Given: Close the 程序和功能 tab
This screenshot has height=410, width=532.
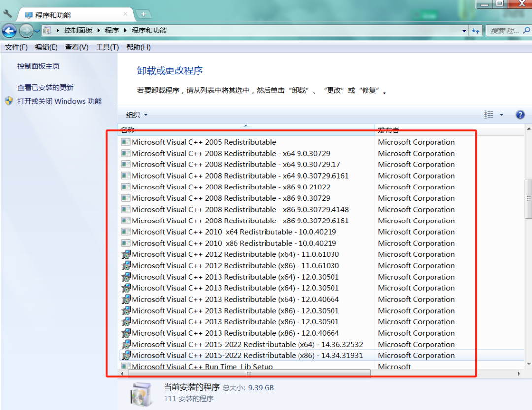Looking at the screenshot, I should (125, 14).
